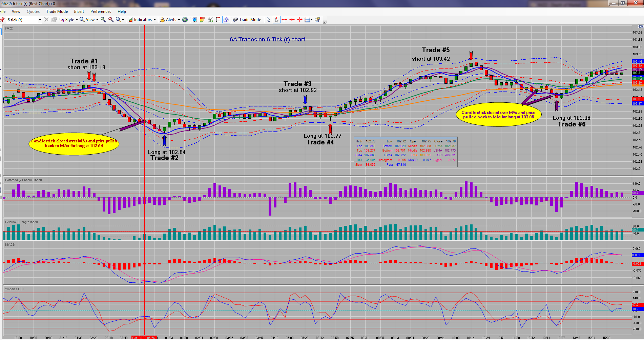Select the red crosshair with center dot
This screenshot has height=340, width=644.
pos(292,20)
